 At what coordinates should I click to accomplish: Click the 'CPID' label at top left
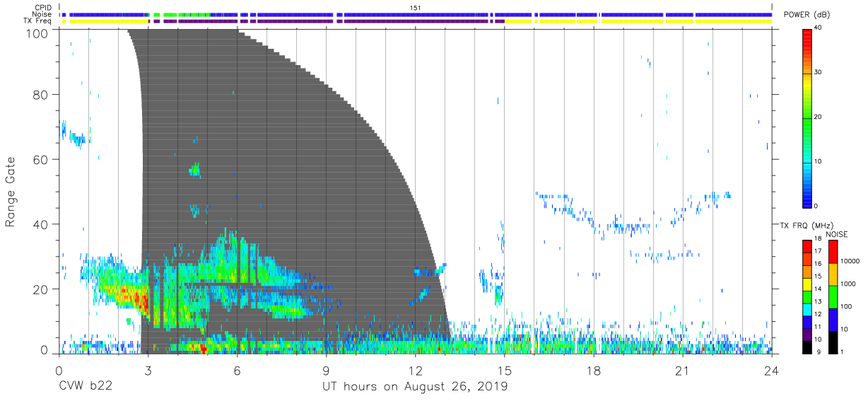click(44, 7)
